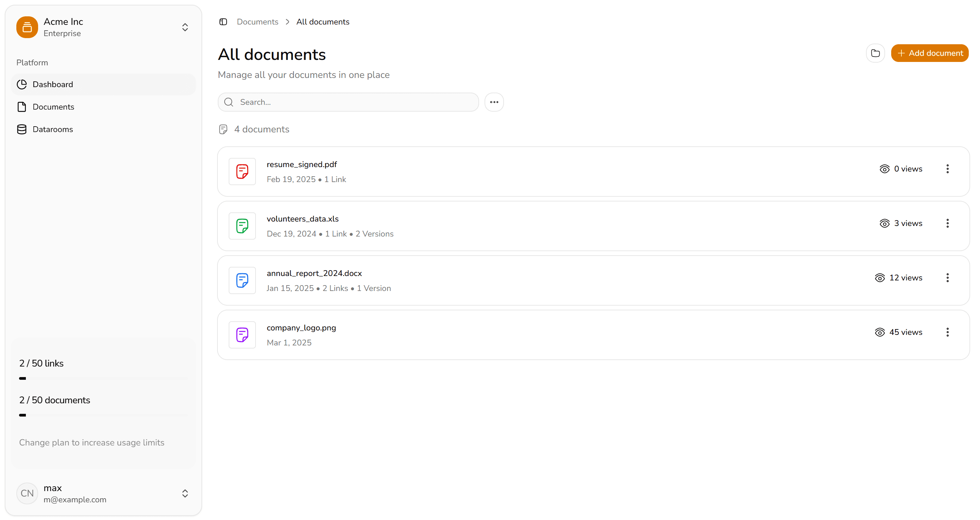Click the m@example.com email text
Screen dimensions: 980x520
click(x=75, y=500)
